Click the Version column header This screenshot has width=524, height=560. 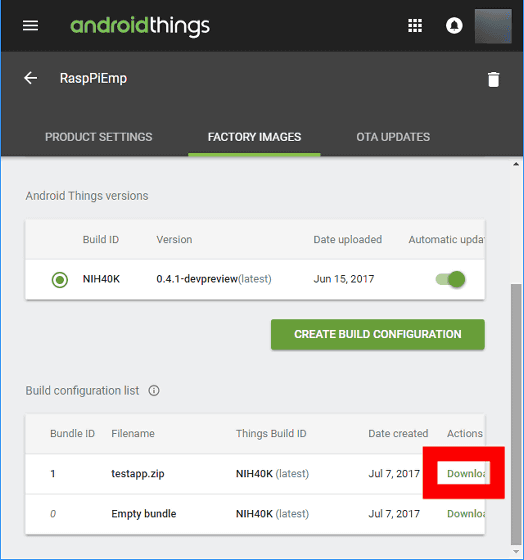click(174, 240)
